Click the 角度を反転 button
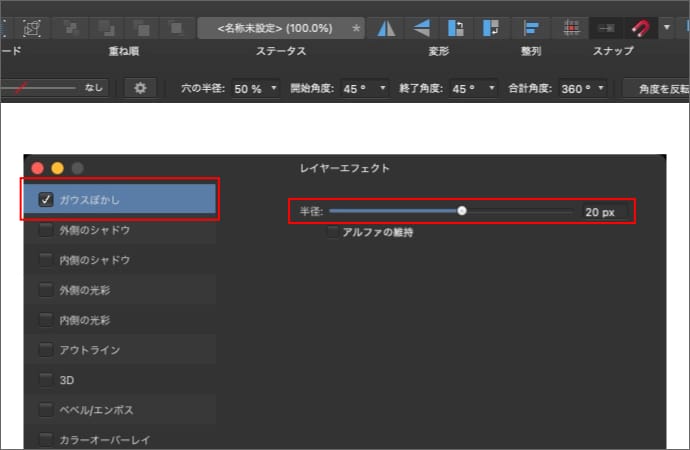690x450 pixels. click(x=655, y=89)
